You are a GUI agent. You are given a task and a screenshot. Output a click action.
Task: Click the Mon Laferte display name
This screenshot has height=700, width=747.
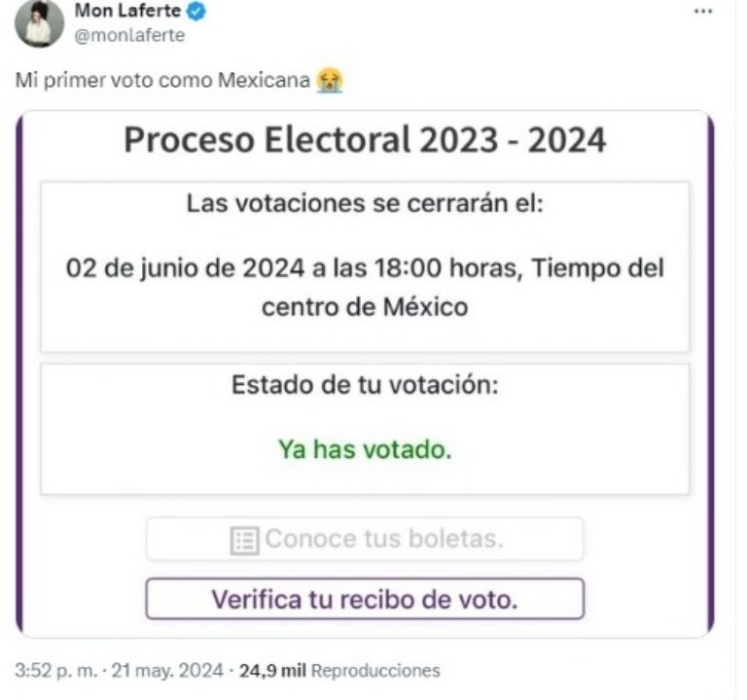pyautogui.click(x=127, y=11)
